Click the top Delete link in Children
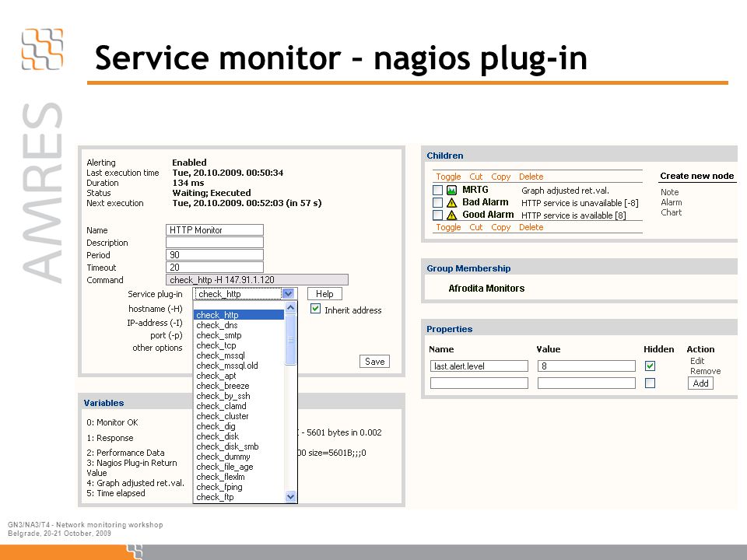 [531, 177]
